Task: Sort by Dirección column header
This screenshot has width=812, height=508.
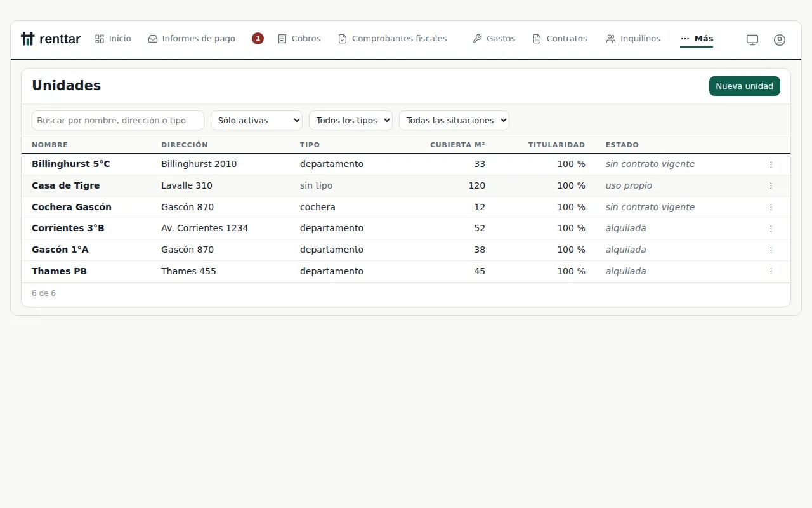Action: [x=185, y=145]
